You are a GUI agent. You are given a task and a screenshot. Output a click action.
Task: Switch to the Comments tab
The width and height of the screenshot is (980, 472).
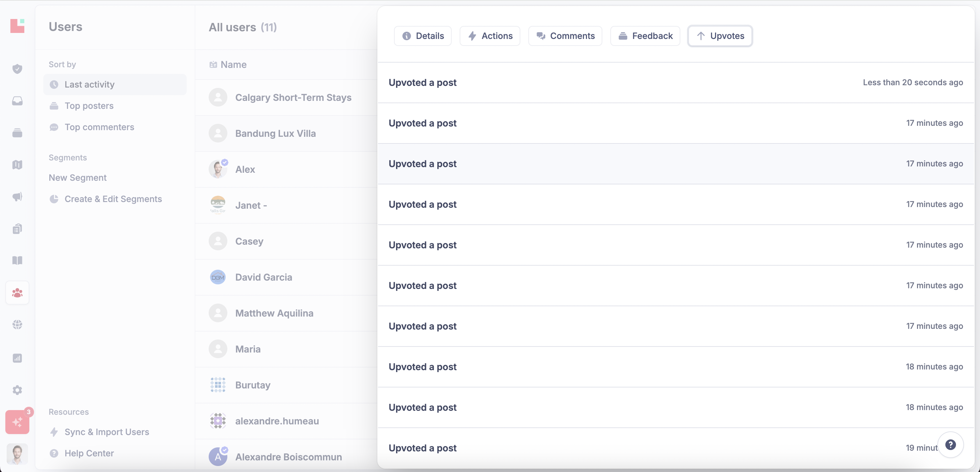[x=565, y=36]
